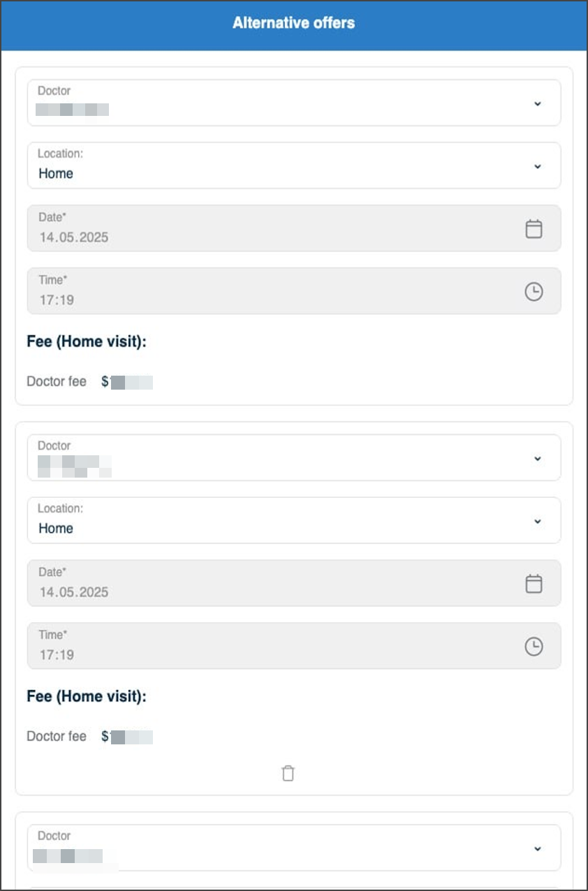Viewport: 588px width, 891px height.
Task: Open calendar icon in second offer's Date field
Action: (x=534, y=584)
